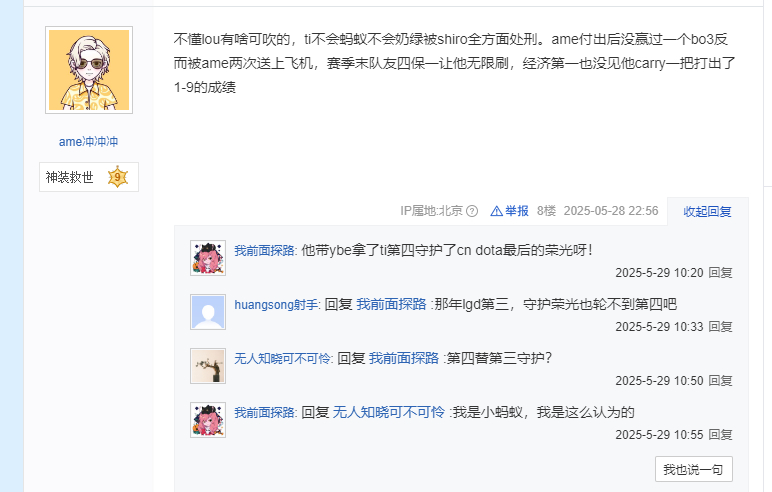Click the level 9 star badge icon
Viewport: 772px width, 492px height.
pos(118,177)
